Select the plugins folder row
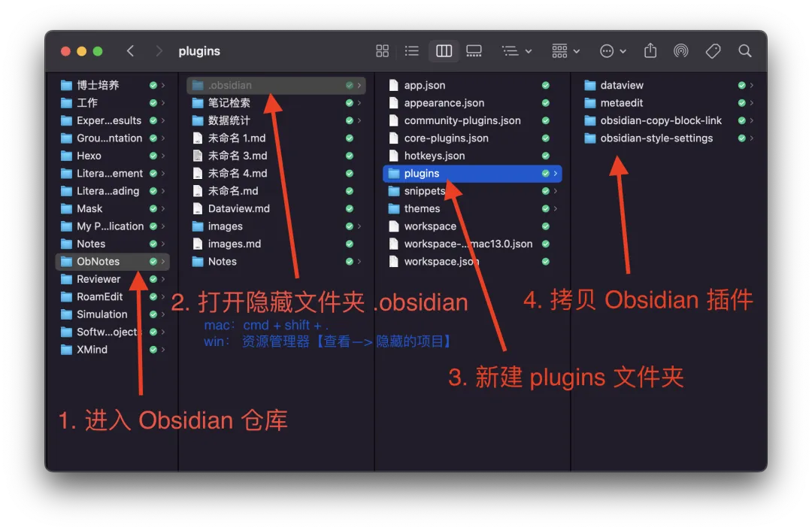Screen dimensions: 812x531 [x=472, y=173]
